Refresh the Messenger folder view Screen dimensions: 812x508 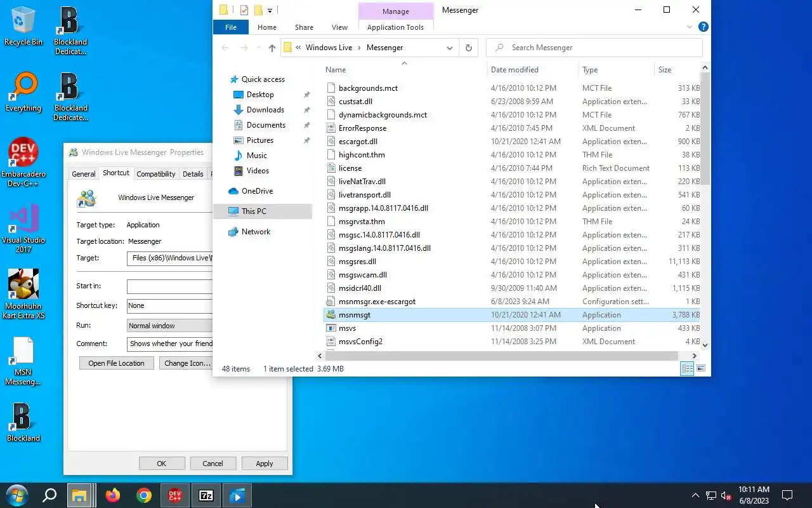469,48
